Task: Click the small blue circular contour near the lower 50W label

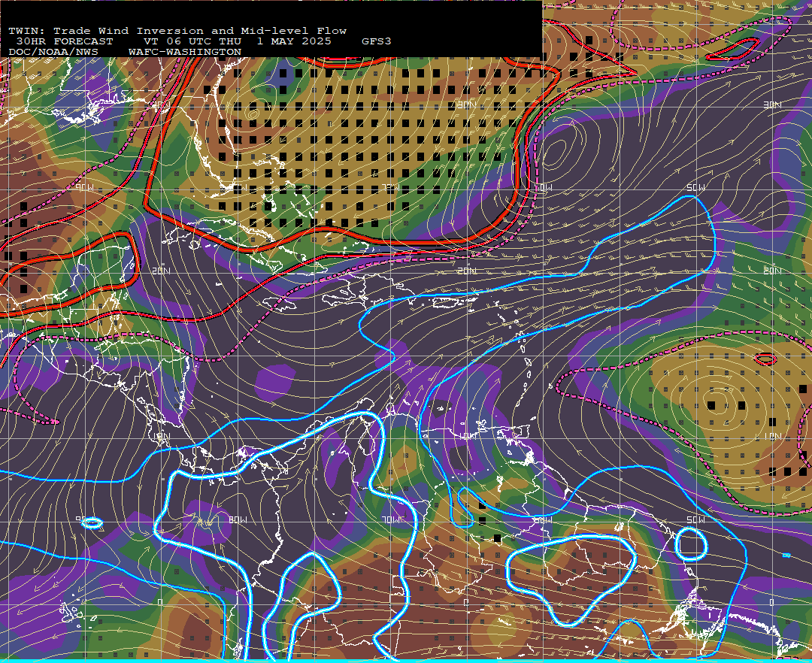Action: [692, 544]
